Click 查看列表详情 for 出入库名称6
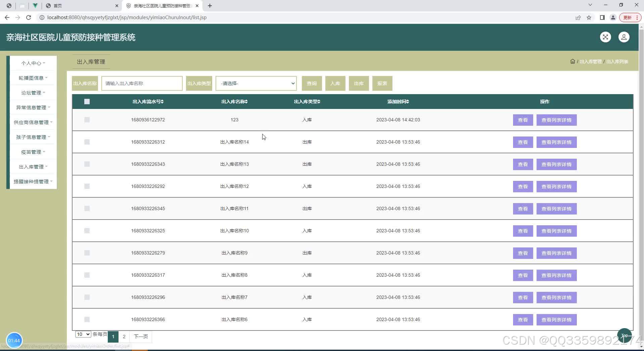Screen dimensions: 644x351 point(556,320)
